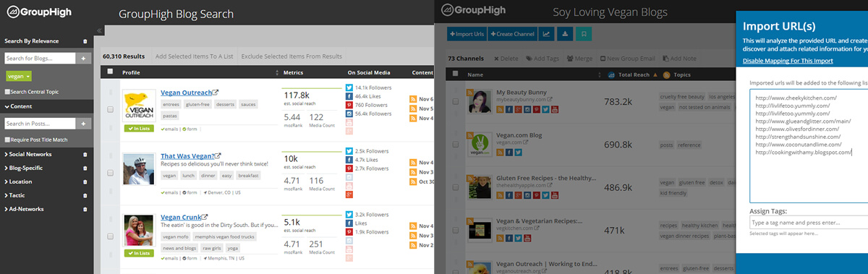The height and width of the screenshot is (274, 868).
Task: Open the green vegan tag dropdown
Action: (18, 76)
